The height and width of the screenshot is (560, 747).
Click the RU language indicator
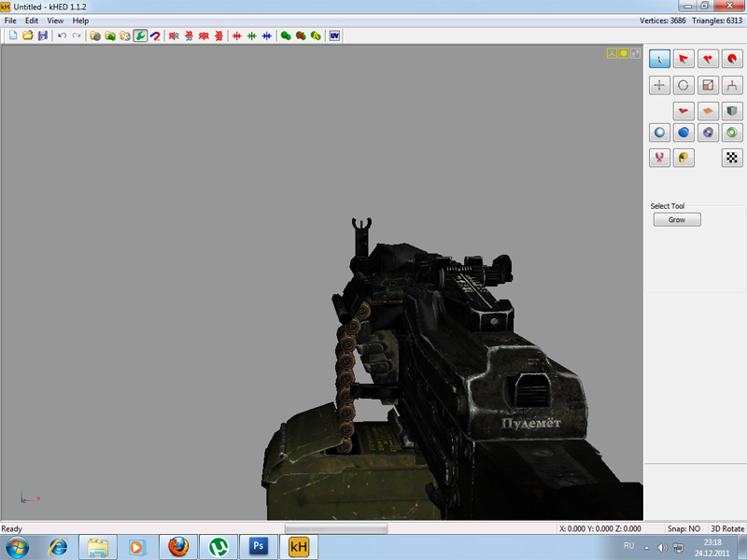pos(628,546)
